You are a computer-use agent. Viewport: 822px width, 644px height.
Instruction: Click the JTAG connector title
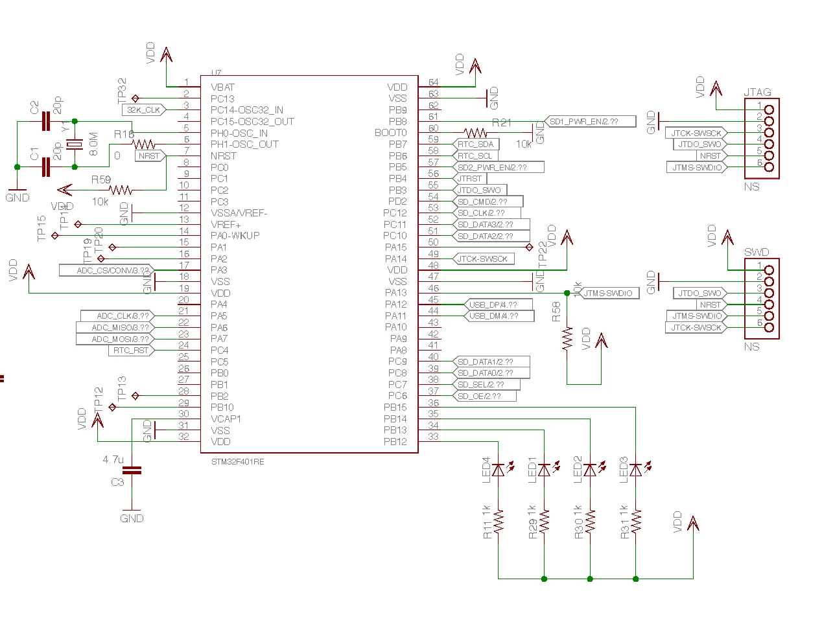[x=757, y=92]
